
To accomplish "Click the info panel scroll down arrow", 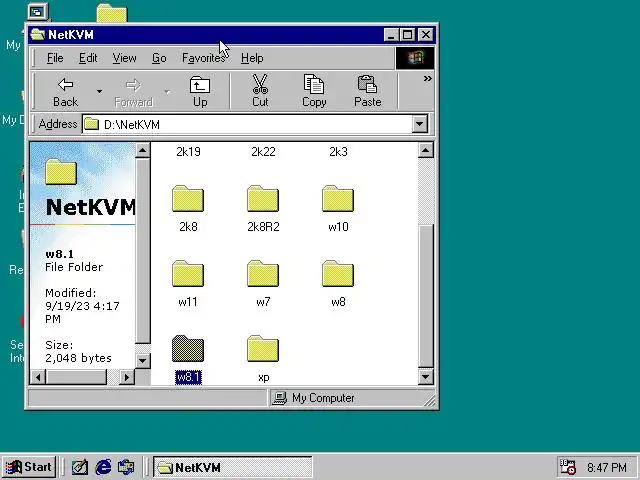I will (x=142, y=360).
